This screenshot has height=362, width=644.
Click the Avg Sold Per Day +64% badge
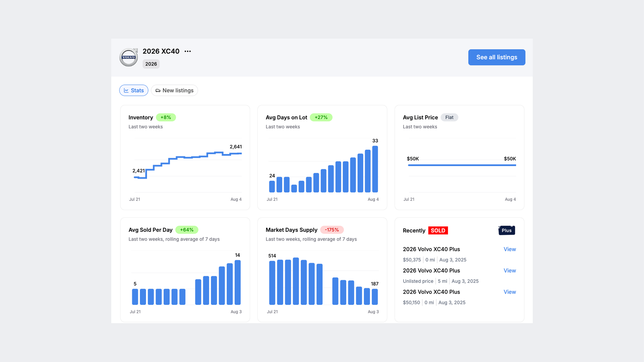(x=187, y=230)
